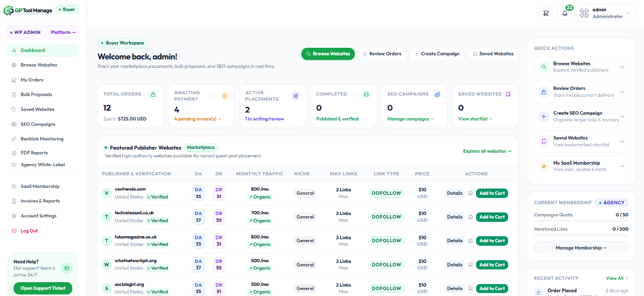Click the plus icon for Create SEO Campaign
The width and height of the screenshot is (644, 296).
(x=544, y=117)
